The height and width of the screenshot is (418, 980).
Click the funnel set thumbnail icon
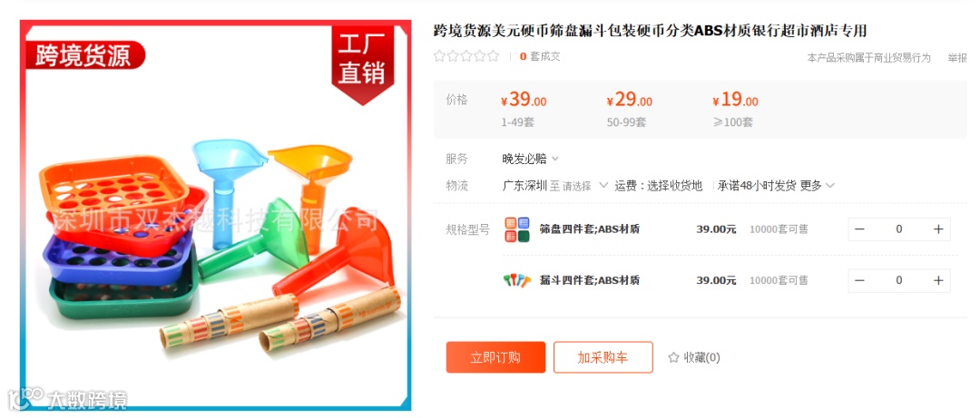517,280
